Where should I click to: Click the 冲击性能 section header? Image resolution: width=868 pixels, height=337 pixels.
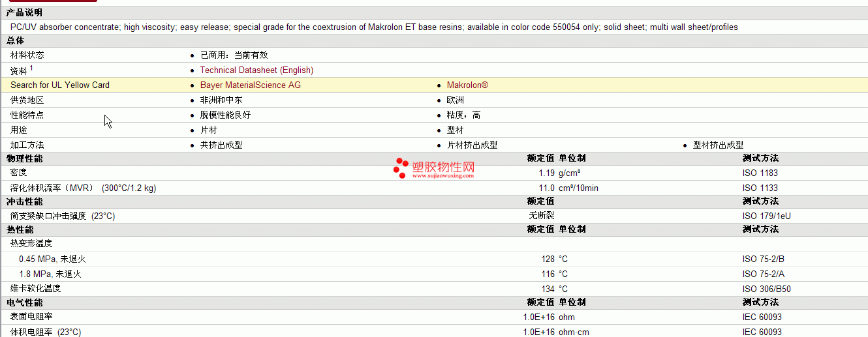[24, 201]
